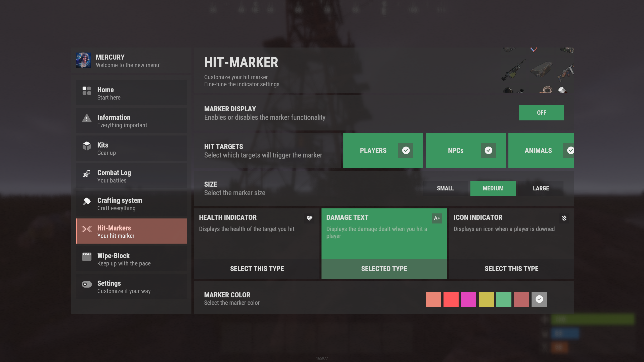
Task: Click the Crafting system hammer icon
Action: (x=87, y=201)
